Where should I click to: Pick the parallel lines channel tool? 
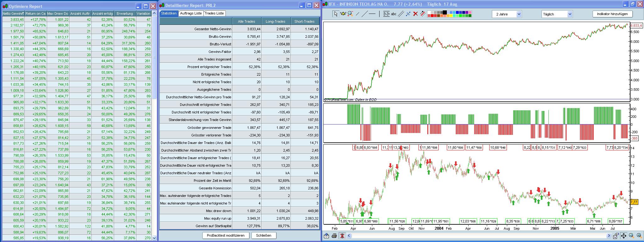[401, 14]
